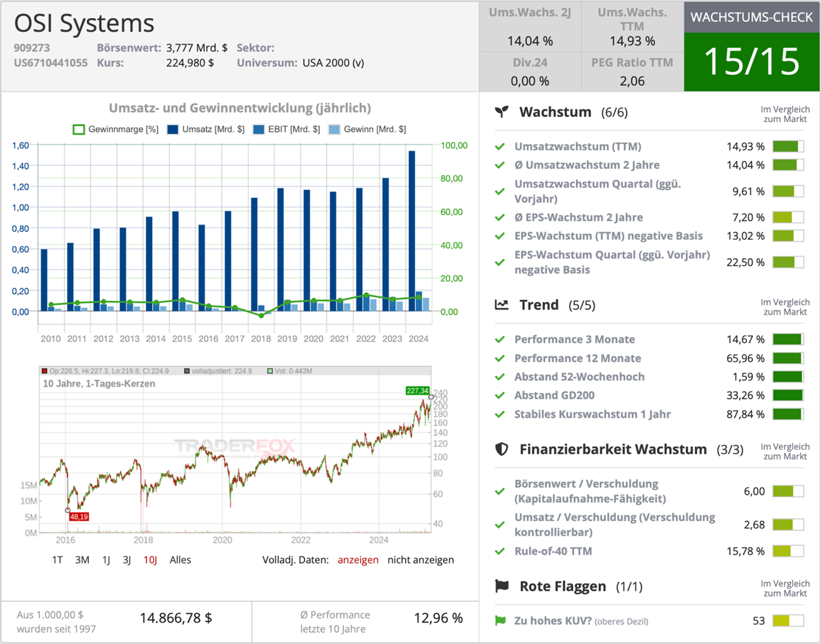The height and width of the screenshot is (644, 821).
Task: Choose 'anzeigen' for volladjustierte Daten
Action: pyautogui.click(x=358, y=560)
